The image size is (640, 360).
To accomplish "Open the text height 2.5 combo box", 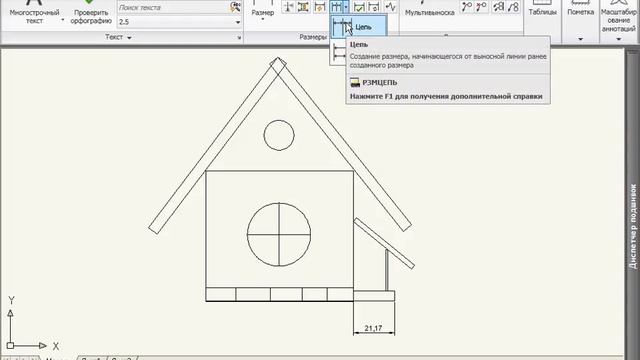I will [x=179, y=22].
